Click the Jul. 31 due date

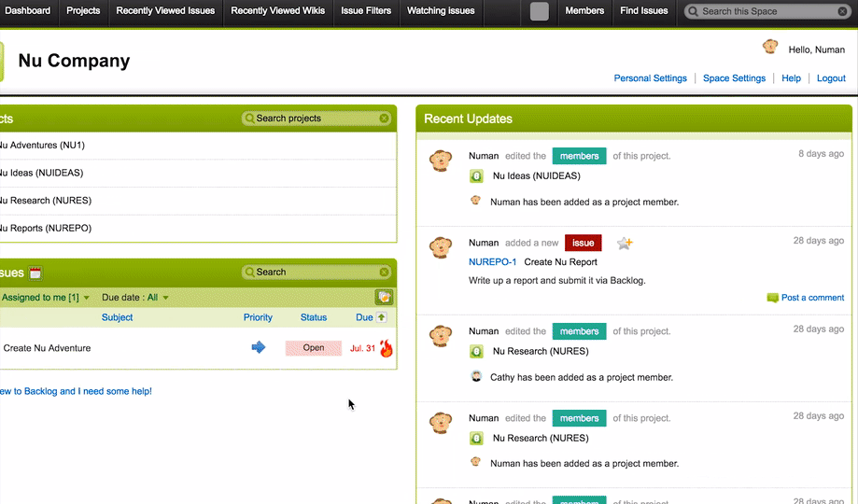click(363, 348)
